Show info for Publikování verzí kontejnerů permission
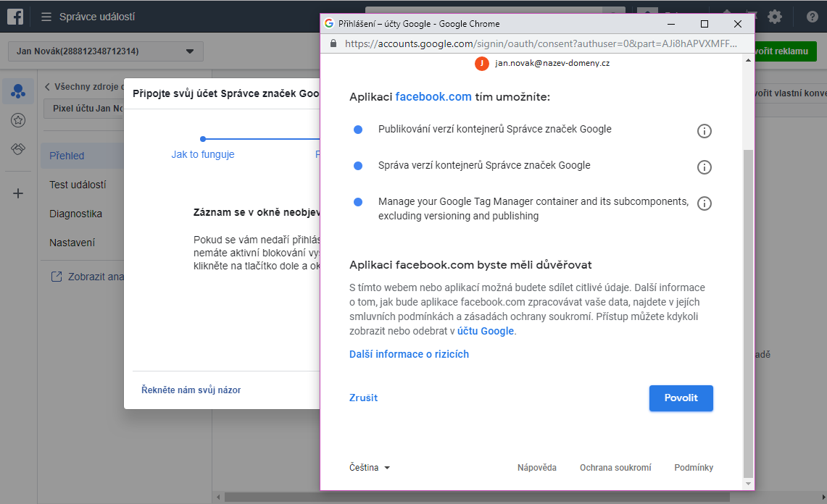The height and width of the screenshot is (504, 827). 704,131
